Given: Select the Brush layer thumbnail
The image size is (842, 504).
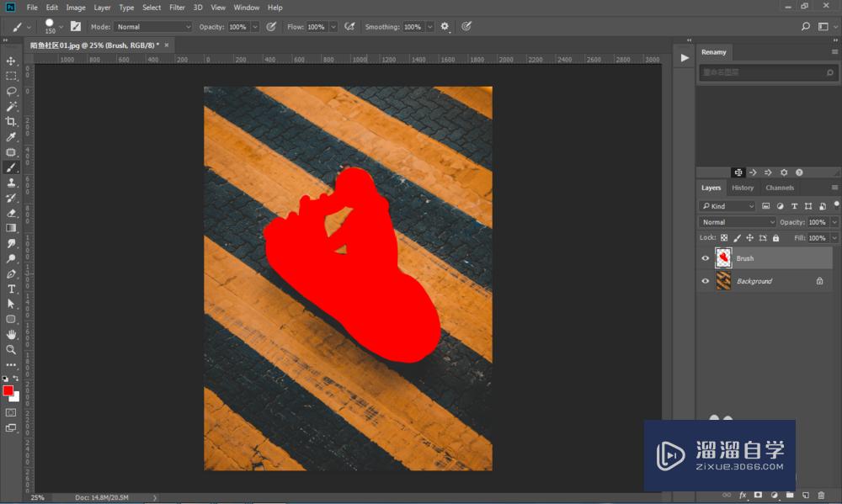Looking at the screenshot, I should 723,258.
